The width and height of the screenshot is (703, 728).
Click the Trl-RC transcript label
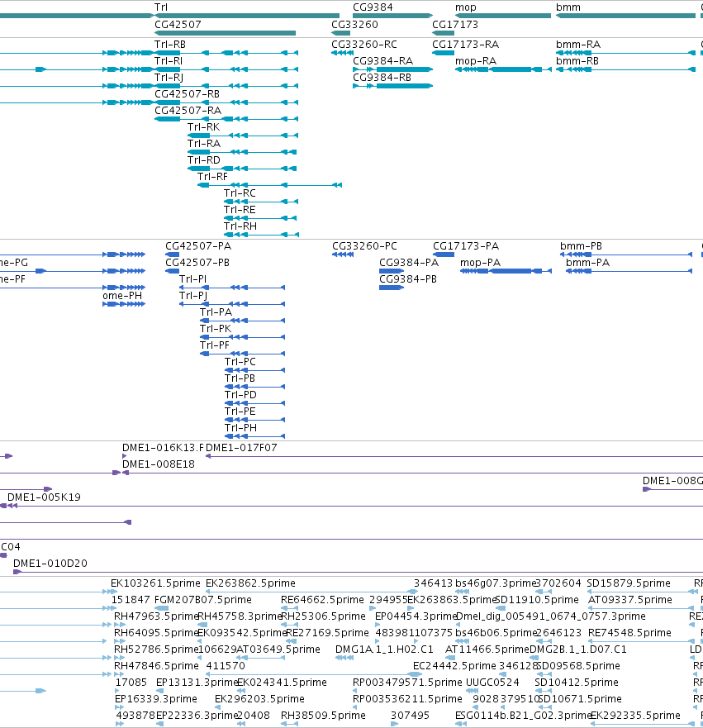pos(240,193)
